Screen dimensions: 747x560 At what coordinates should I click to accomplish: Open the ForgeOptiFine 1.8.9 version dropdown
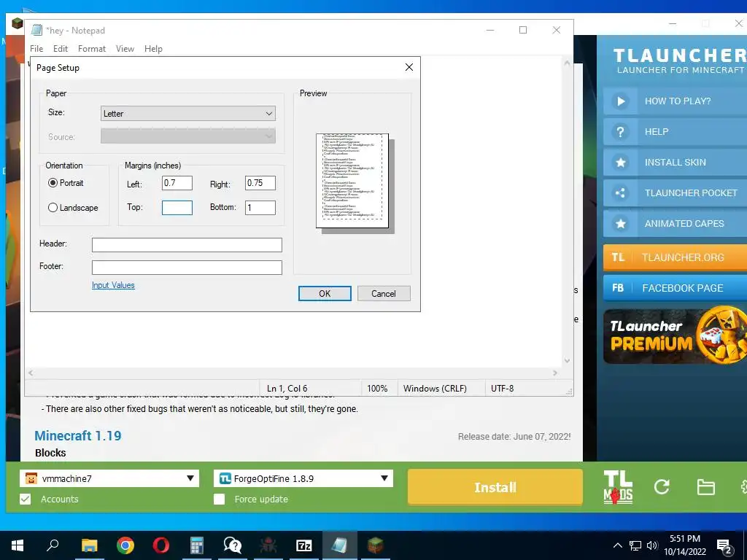pos(303,478)
